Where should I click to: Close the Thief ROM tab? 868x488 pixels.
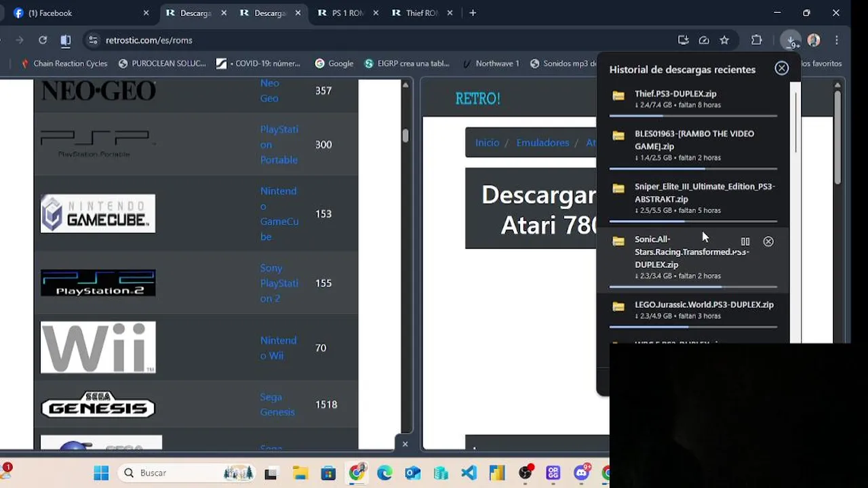450,13
